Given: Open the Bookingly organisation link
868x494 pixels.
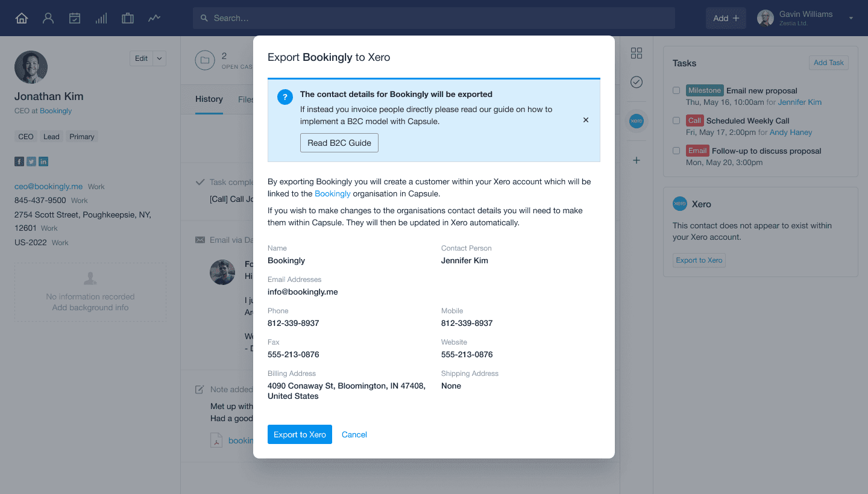Looking at the screenshot, I should (332, 193).
